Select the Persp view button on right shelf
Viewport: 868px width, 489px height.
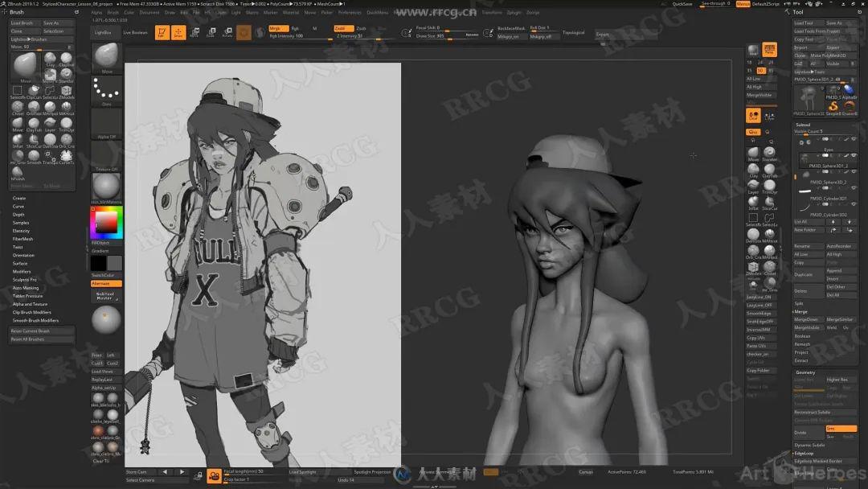769,50
